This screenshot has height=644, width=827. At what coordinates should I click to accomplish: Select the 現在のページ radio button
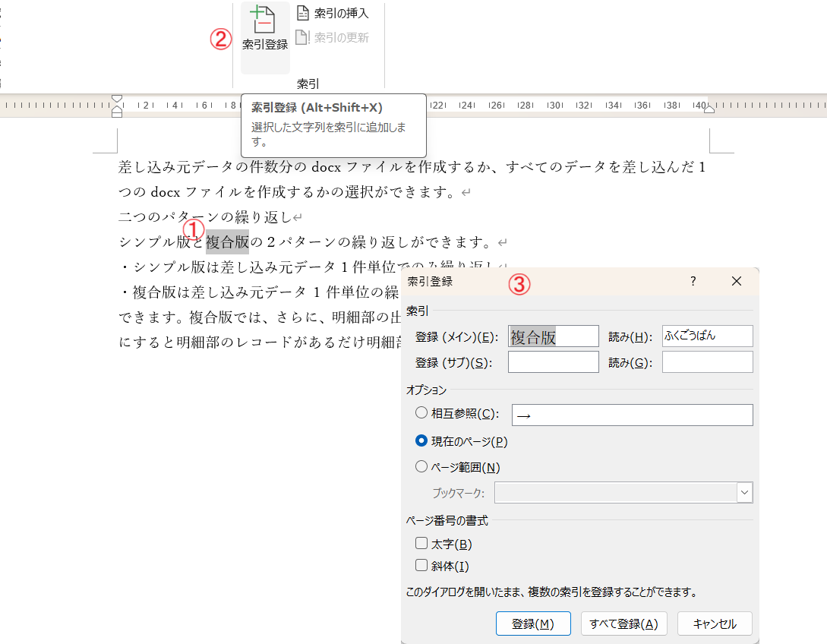pos(421,440)
